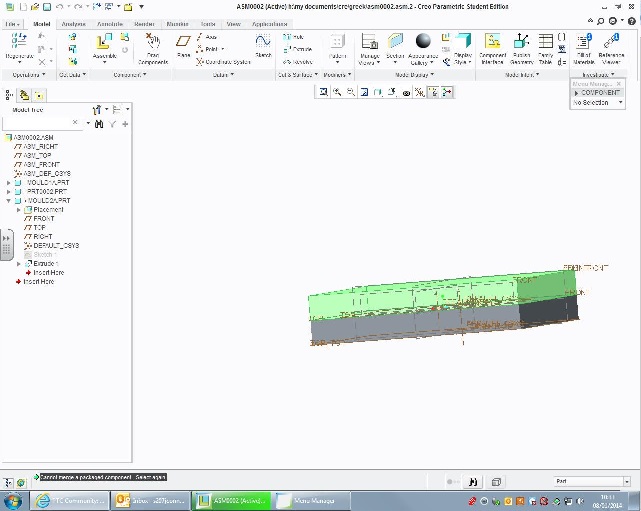Click the Regenerate icon in Operations
Image resolution: width=641 pixels, height=511 pixels.
point(19,41)
